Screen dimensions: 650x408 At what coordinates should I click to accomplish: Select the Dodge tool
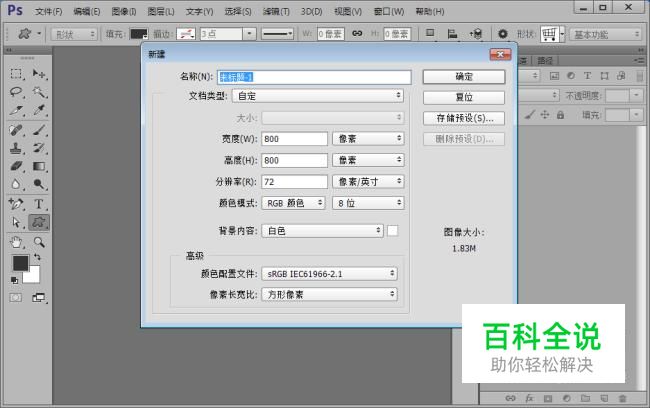(x=39, y=184)
